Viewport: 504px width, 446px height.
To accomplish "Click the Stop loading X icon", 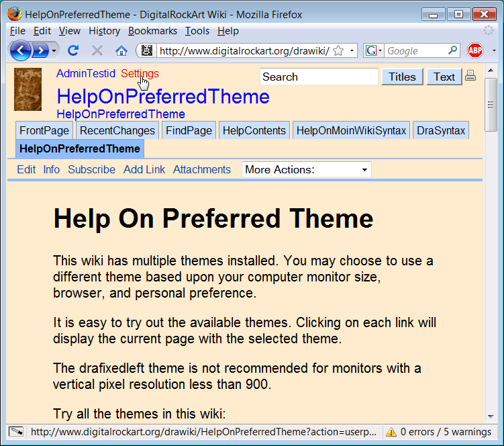I will 97,50.
